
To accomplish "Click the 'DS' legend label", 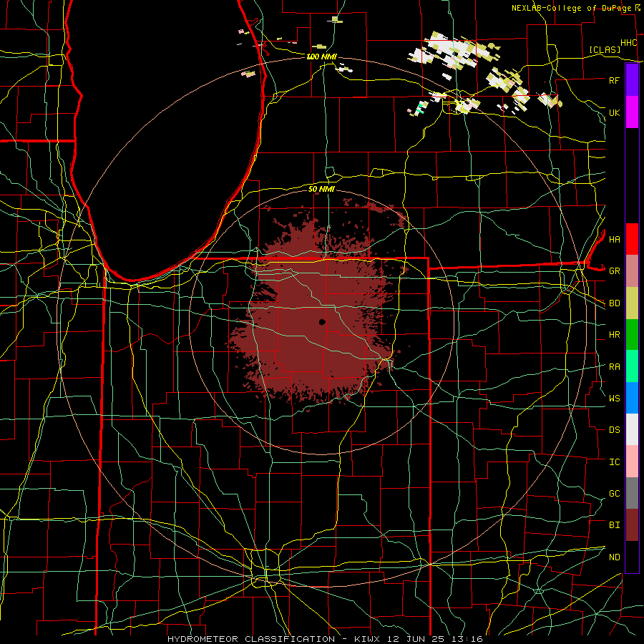I will pos(614,430).
